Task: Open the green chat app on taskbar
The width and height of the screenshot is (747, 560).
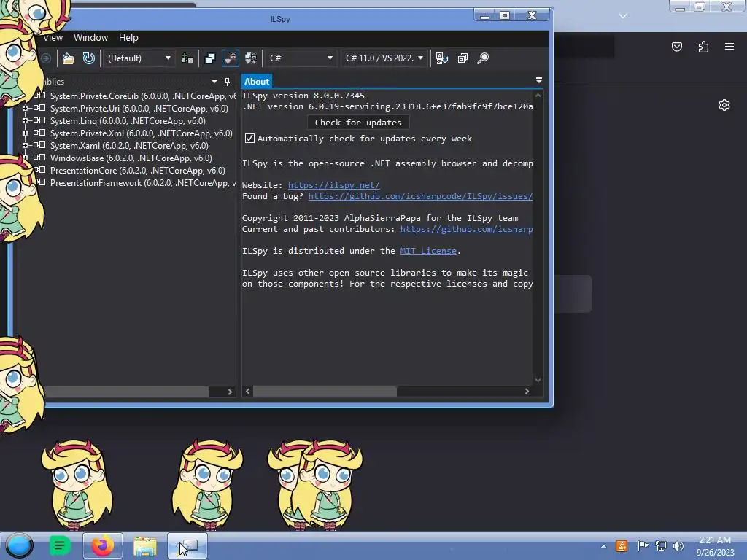Action: tap(60, 545)
